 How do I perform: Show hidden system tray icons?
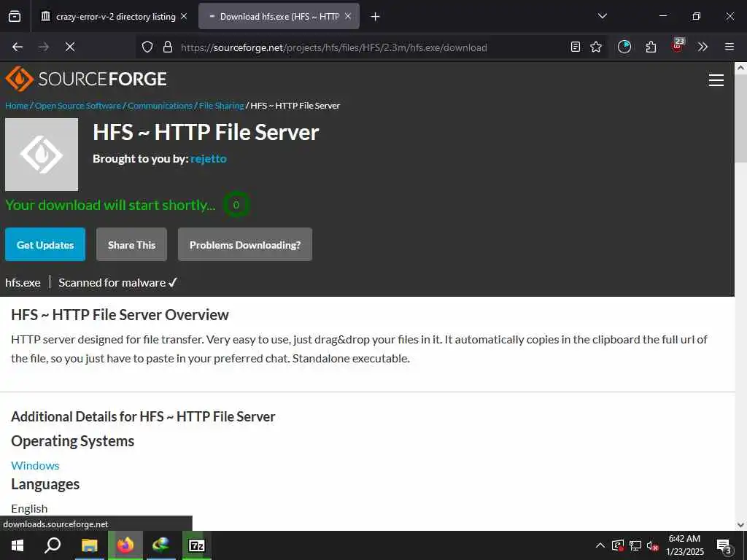pos(600,545)
